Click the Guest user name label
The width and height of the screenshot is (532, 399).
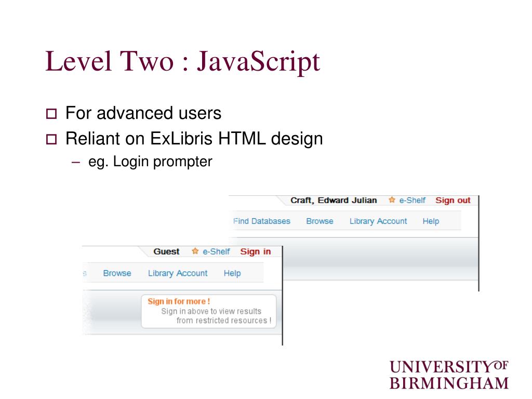tap(166, 251)
